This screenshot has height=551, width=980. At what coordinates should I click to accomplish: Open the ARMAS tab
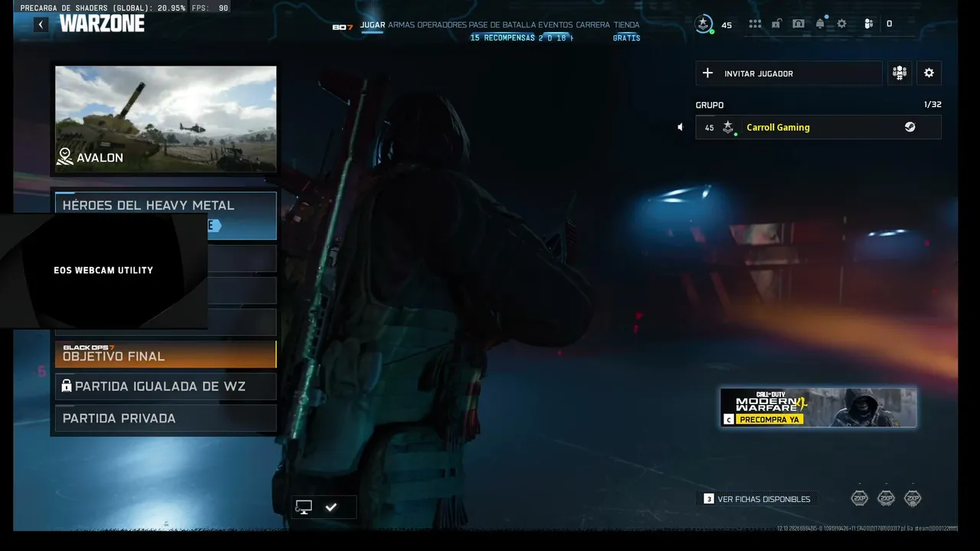401,24
